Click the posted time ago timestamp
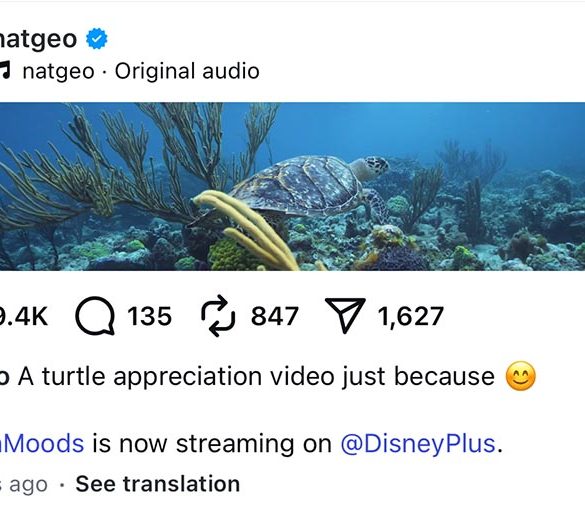Screen dimensions: 585x522 24,485
